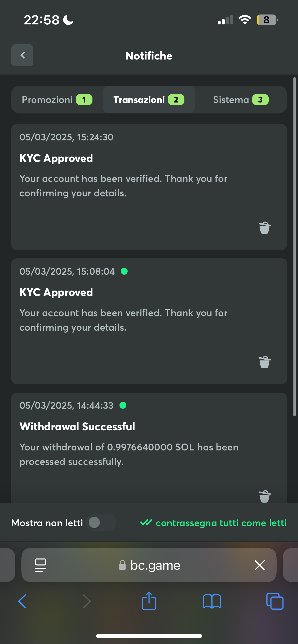Go back from the Notifiche page
The image size is (298, 644).
point(22,55)
